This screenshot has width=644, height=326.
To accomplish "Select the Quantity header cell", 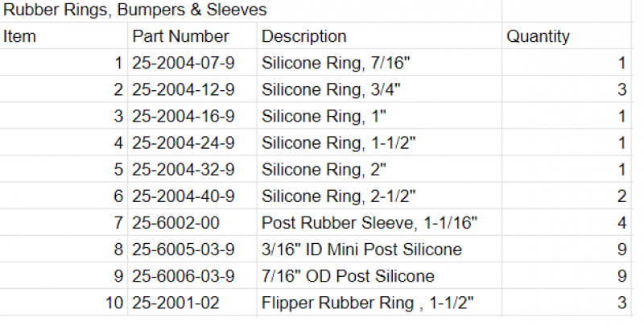I will [x=538, y=36].
